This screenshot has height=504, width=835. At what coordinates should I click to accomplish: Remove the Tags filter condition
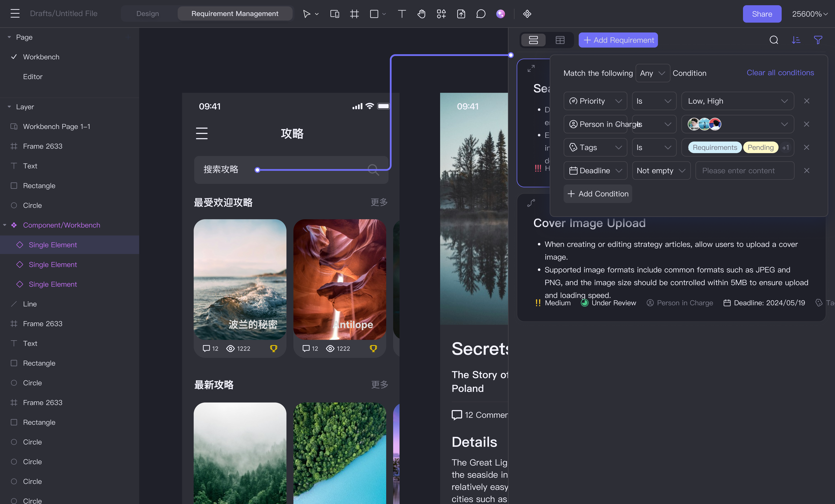click(807, 148)
